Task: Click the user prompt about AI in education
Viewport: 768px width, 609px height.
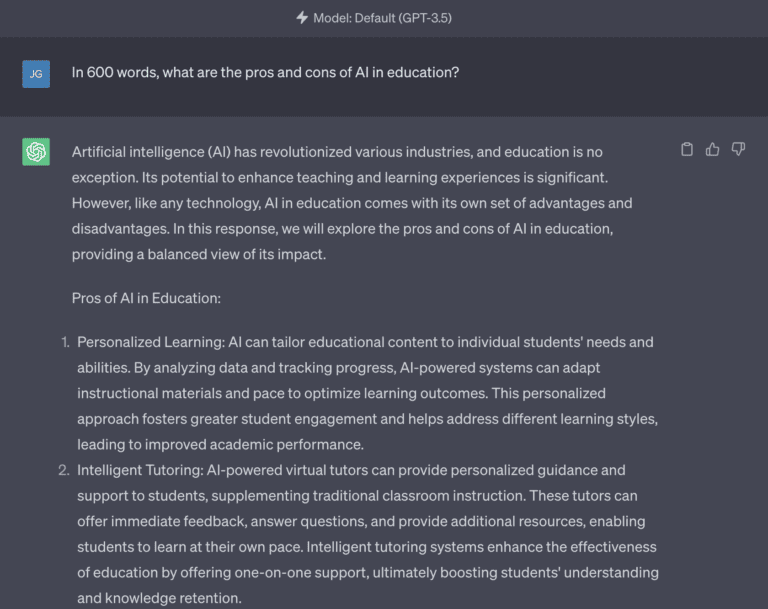Action: tap(265, 73)
